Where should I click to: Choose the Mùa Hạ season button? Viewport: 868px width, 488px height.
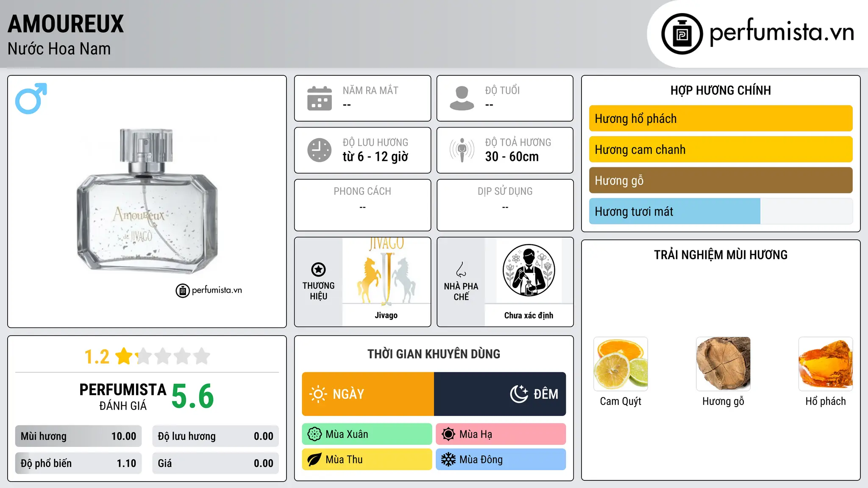click(x=501, y=434)
